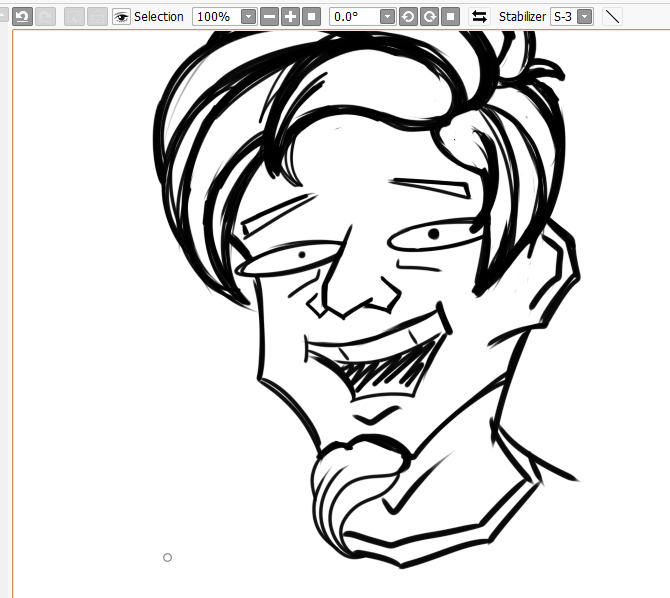Toggle the Selection visibility eye icon

(x=121, y=17)
